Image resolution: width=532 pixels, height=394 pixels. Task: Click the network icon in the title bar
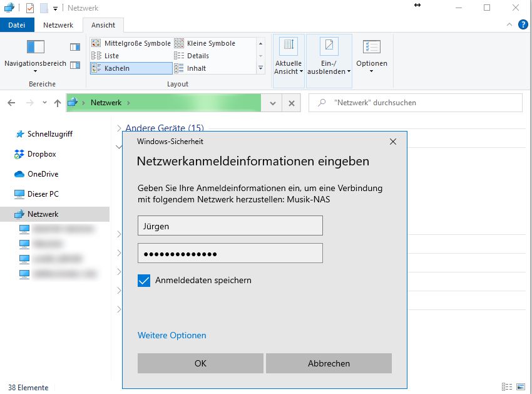[x=9, y=8]
